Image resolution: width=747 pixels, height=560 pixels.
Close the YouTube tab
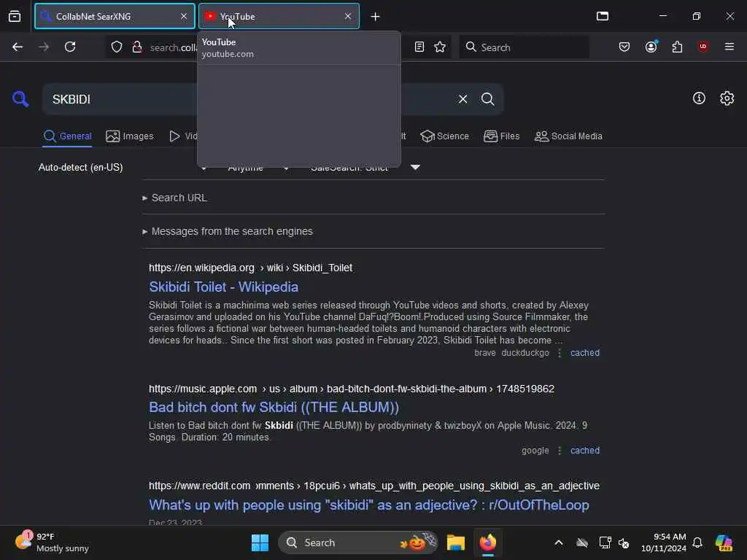[x=348, y=16]
